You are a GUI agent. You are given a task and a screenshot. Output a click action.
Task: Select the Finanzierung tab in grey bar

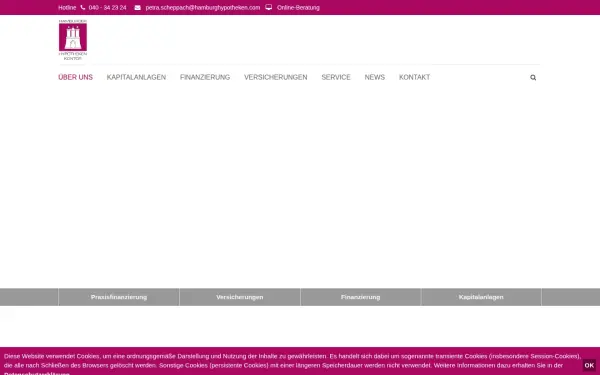360,297
